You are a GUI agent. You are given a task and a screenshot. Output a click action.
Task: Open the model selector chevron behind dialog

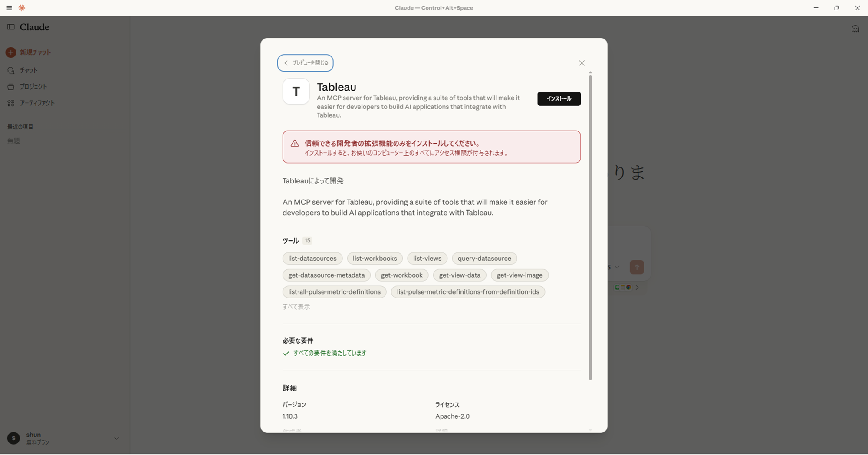coord(617,267)
